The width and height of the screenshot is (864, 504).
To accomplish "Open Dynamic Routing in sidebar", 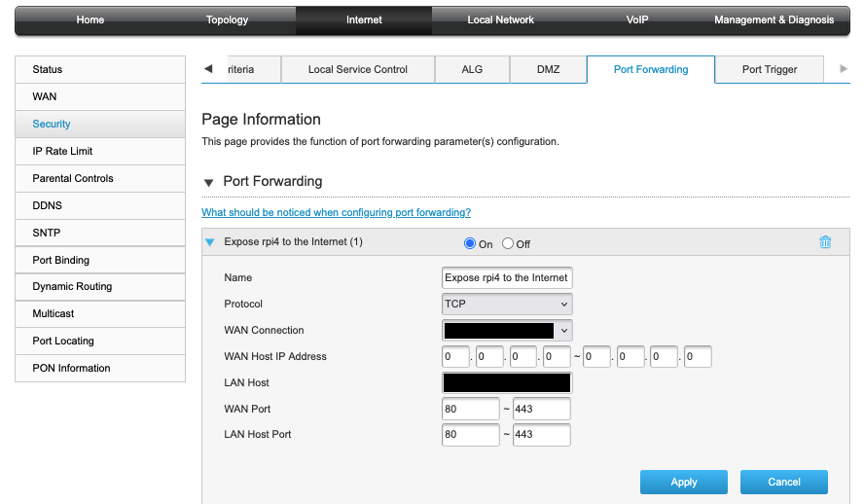I will pyautogui.click(x=100, y=286).
